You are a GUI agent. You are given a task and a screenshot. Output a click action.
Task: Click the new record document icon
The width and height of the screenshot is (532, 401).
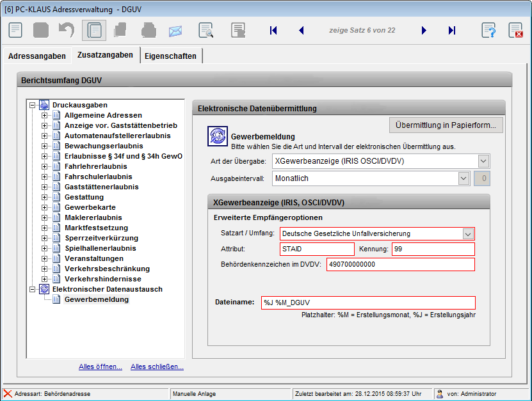coord(15,30)
